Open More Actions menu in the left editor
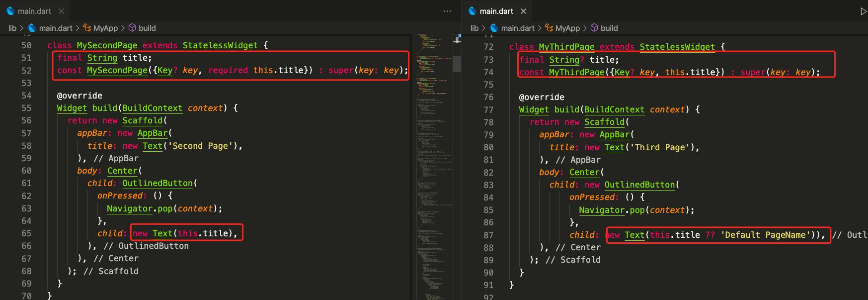 [447, 11]
